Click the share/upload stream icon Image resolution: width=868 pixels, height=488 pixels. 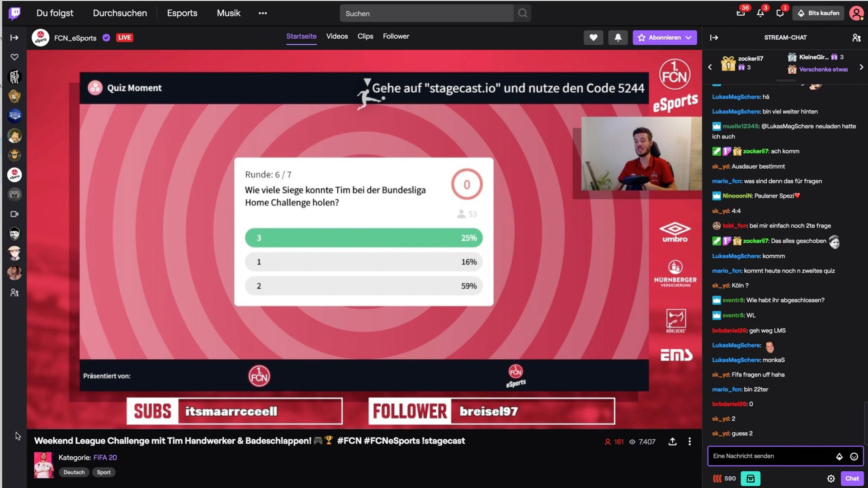[x=672, y=441]
